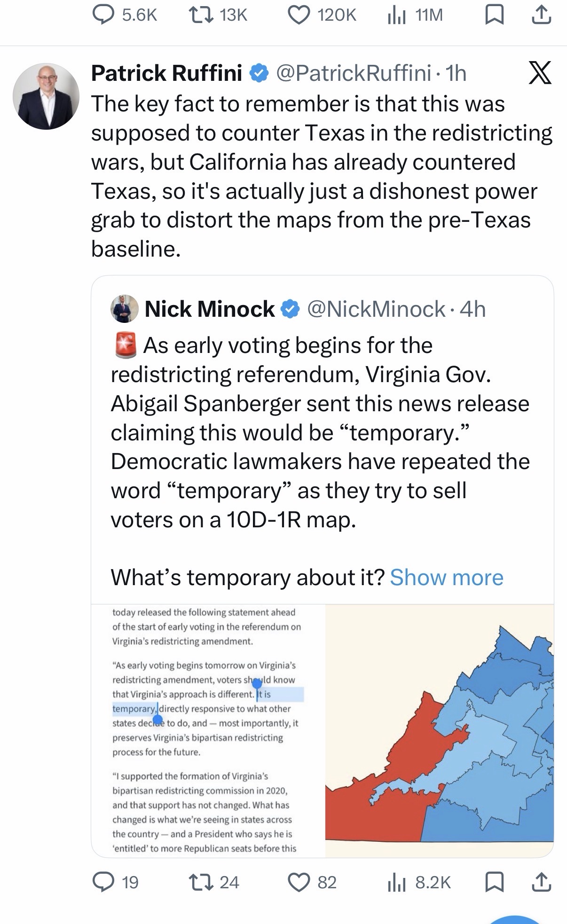Image resolution: width=567 pixels, height=924 pixels.
Task: Open the @PatrickRuffini handle link
Action: click(x=353, y=73)
